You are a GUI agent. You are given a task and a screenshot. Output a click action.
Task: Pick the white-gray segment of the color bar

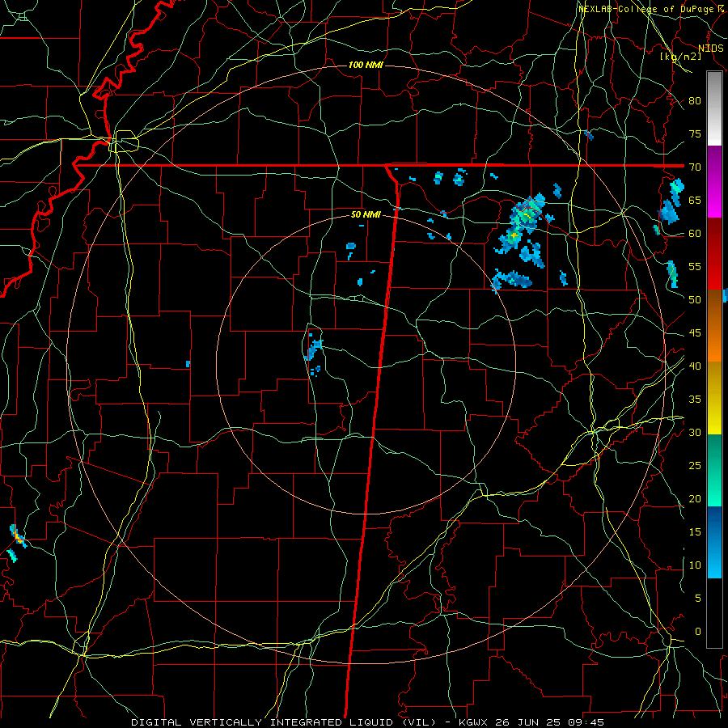pos(714,108)
